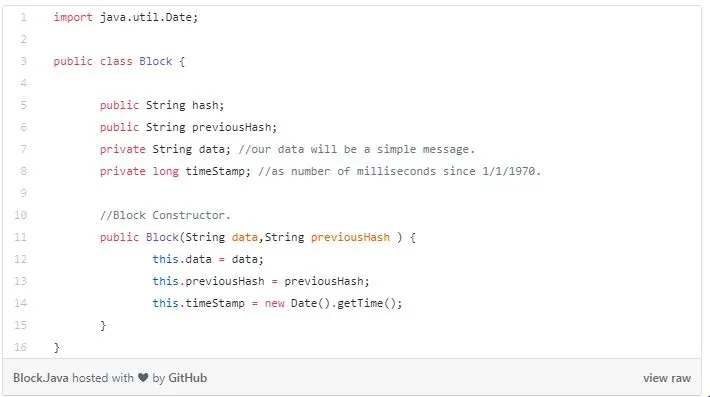Click the heart icon in footer
The height and width of the screenshot is (397, 710).
(x=143, y=378)
